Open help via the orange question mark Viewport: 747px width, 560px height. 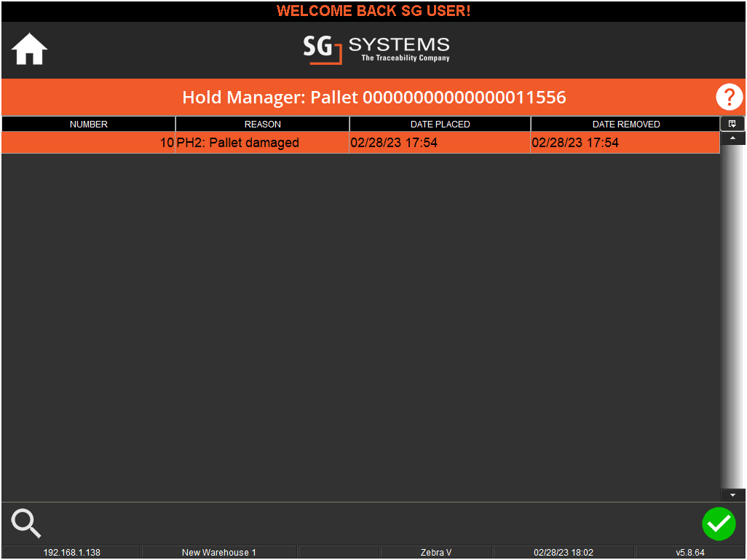[x=729, y=97]
